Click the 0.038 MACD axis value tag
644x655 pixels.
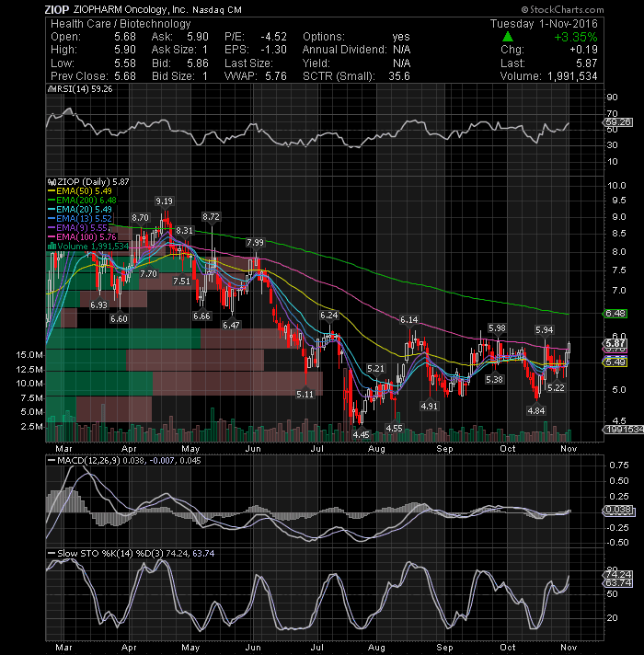619,510
